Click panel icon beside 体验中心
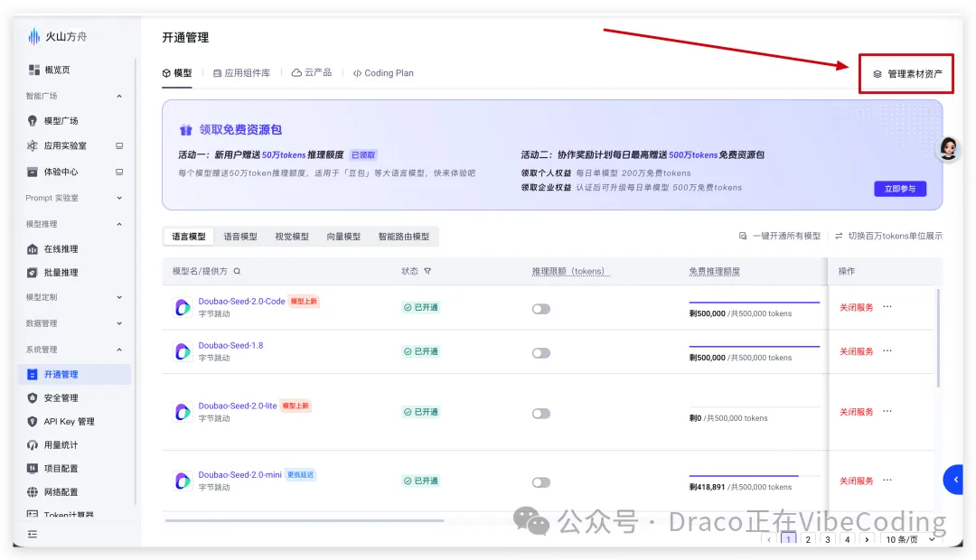The height and width of the screenshot is (560, 976). click(119, 172)
